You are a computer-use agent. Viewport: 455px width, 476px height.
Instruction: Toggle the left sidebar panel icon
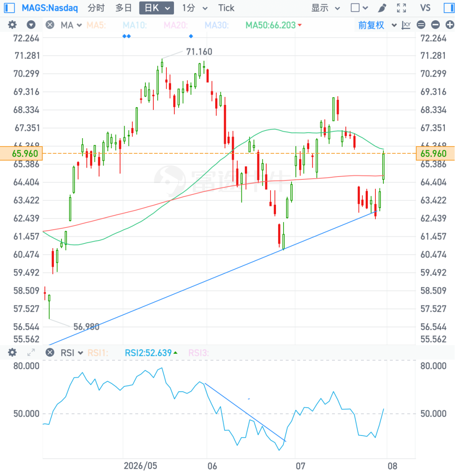(9, 8)
